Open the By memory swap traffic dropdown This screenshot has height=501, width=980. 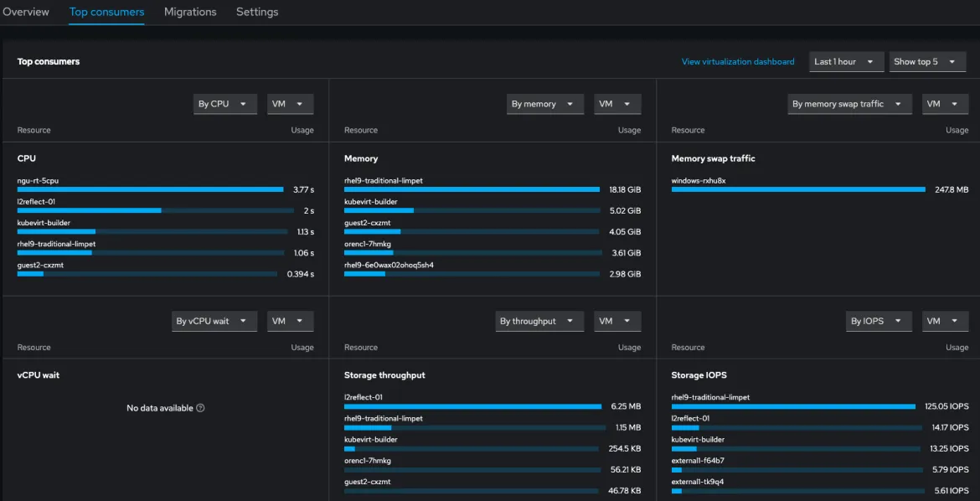pos(849,104)
